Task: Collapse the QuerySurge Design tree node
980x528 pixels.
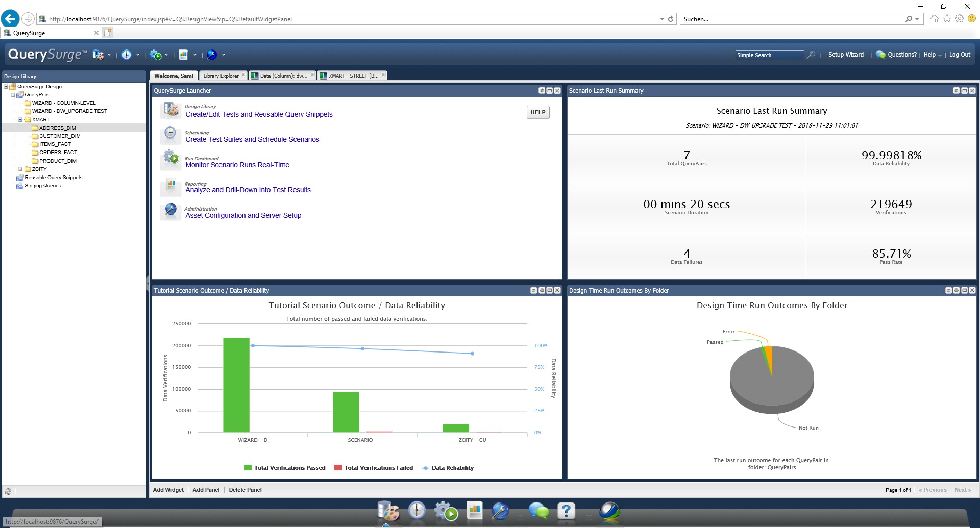Action: (x=6, y=87)
